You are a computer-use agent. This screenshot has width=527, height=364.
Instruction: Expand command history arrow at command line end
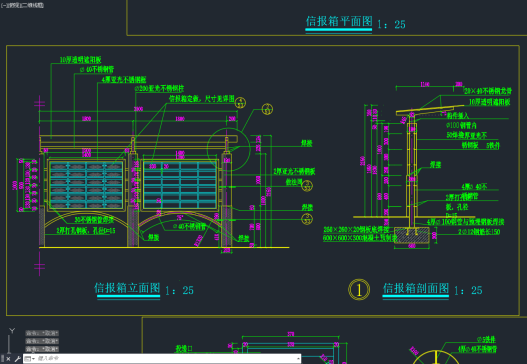coord(298,359)
